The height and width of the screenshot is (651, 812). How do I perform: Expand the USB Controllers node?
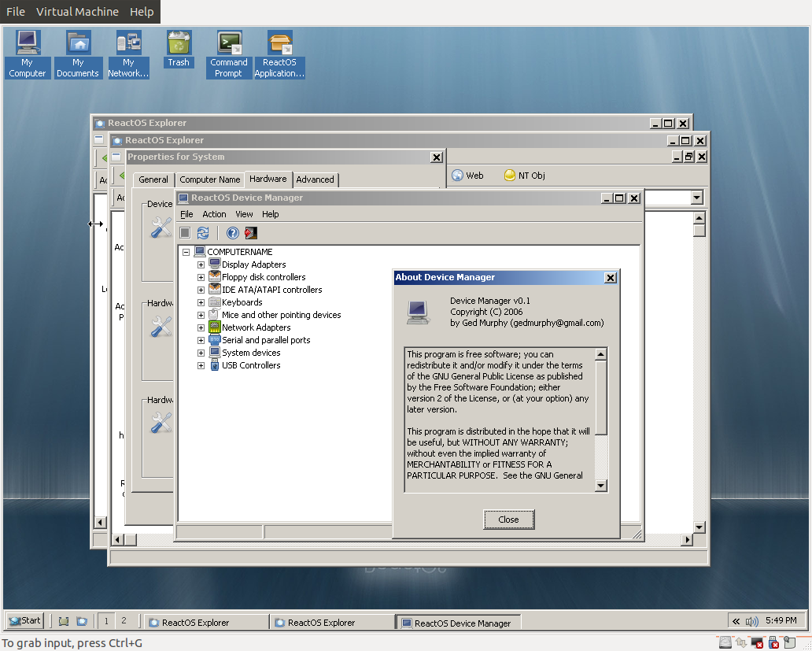click(x=201, y=364)
